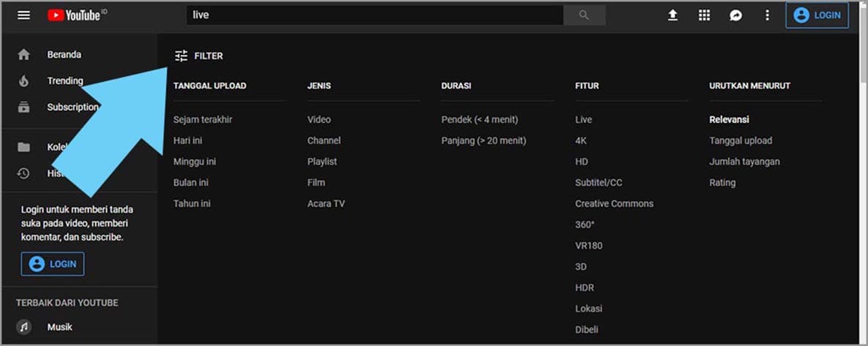Viewport: 868px width, 346px height.
Task: Open the hamburger guide menu
Action: (x=23, y=15)
